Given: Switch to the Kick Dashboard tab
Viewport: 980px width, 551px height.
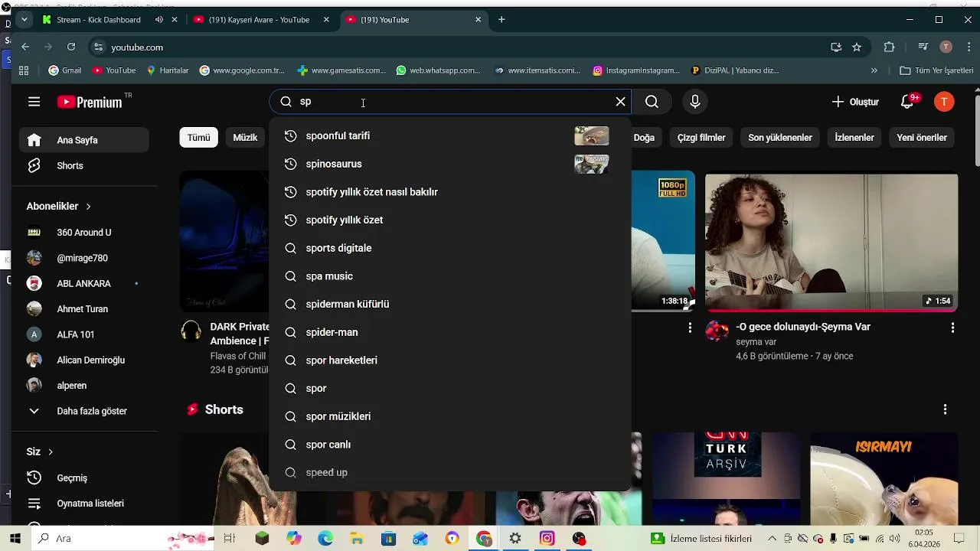Looking at the screenshot, I should 99,20.
